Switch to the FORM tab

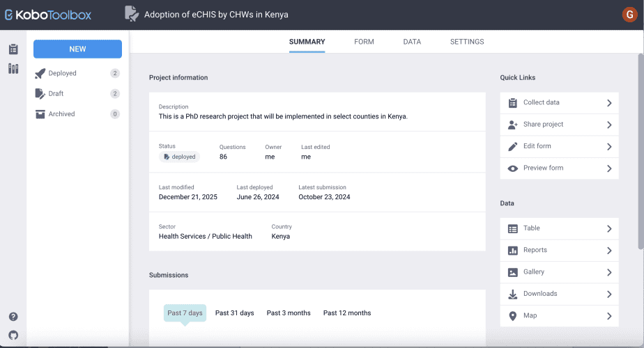pos(364,42)
